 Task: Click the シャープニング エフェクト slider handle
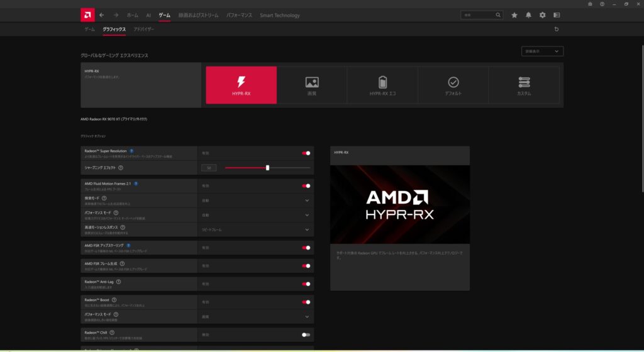click(x=267, y=168)
